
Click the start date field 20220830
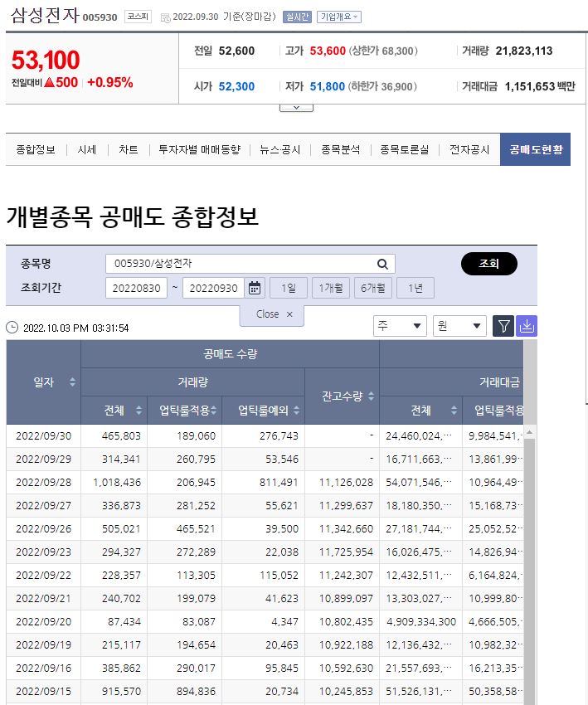pos(136,288)
